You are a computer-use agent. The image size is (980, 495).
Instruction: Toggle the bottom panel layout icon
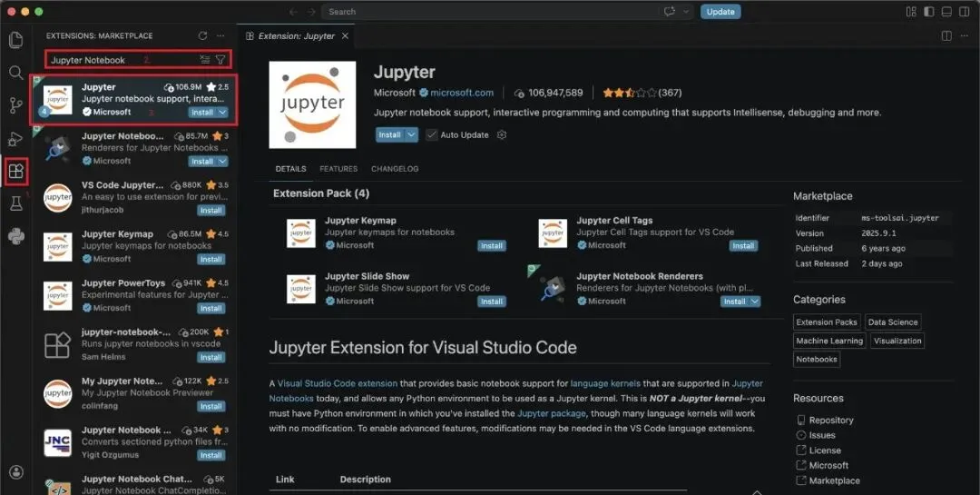(x=946, y=11)
